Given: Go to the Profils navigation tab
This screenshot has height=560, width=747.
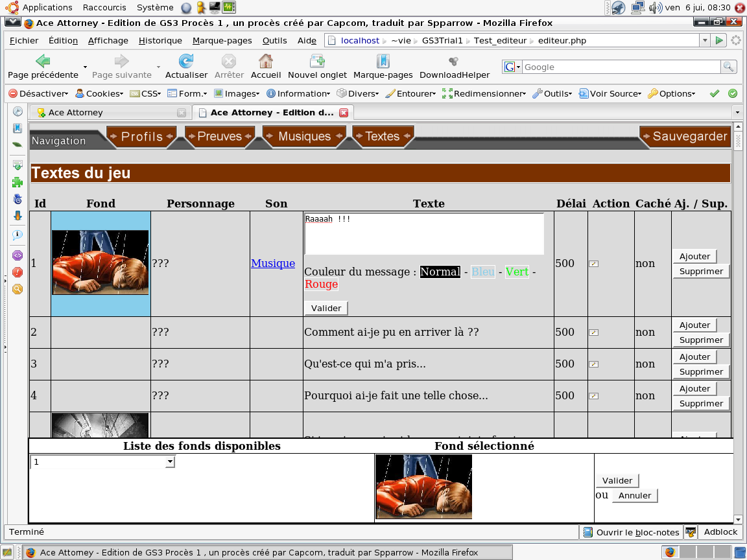Looking at the screenshot, I should click(x=142, y=137).
